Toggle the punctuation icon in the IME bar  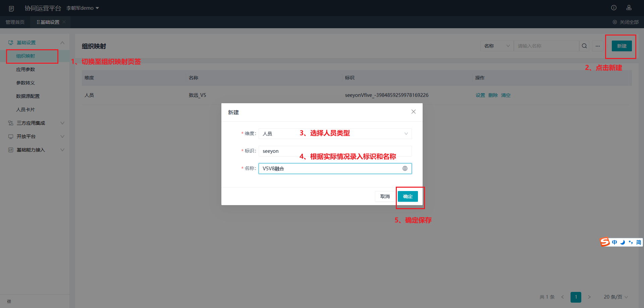coord(631,242)
